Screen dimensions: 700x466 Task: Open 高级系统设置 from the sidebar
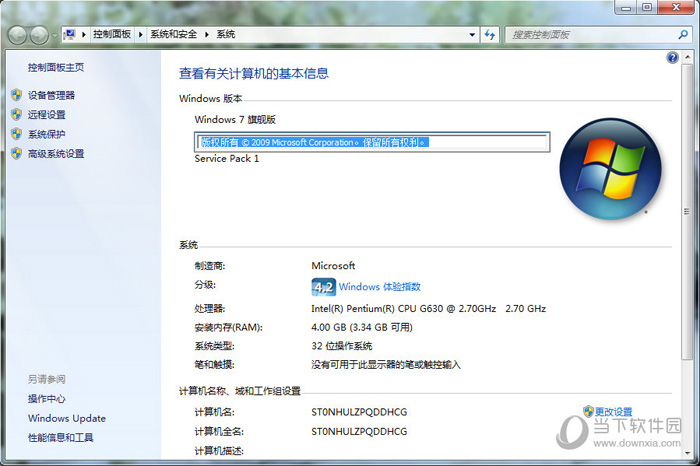tap(56, 154)
